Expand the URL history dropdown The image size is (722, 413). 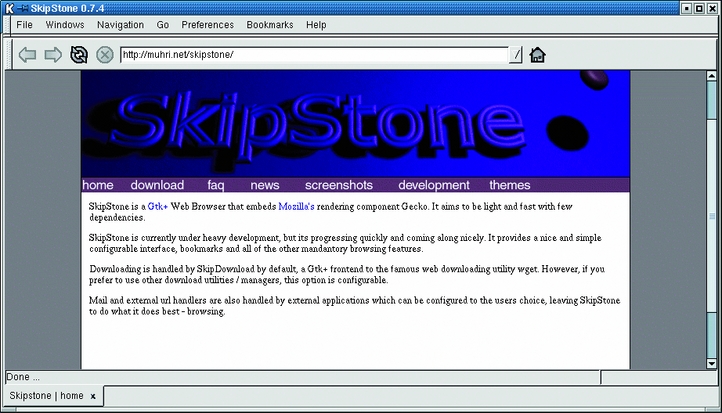click(516, 55)
